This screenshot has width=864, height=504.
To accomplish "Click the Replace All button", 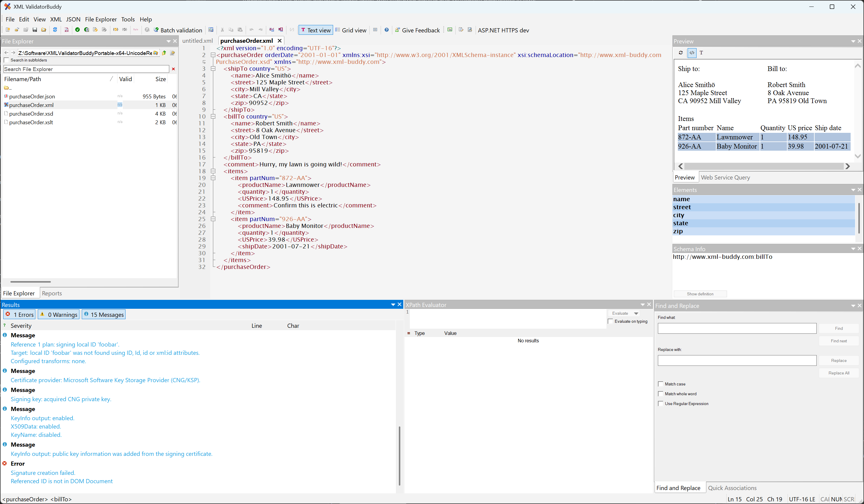I will [x=839, y=373].
